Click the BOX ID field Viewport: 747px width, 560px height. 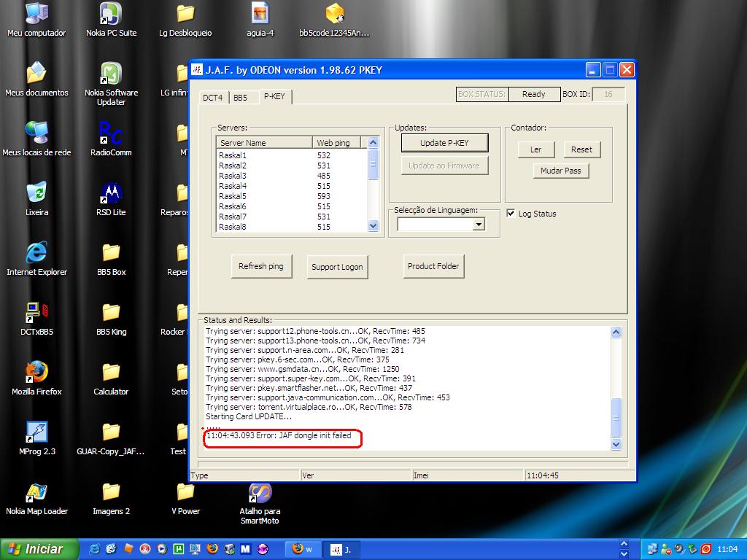pyautogui.click(x=608, y=94)
